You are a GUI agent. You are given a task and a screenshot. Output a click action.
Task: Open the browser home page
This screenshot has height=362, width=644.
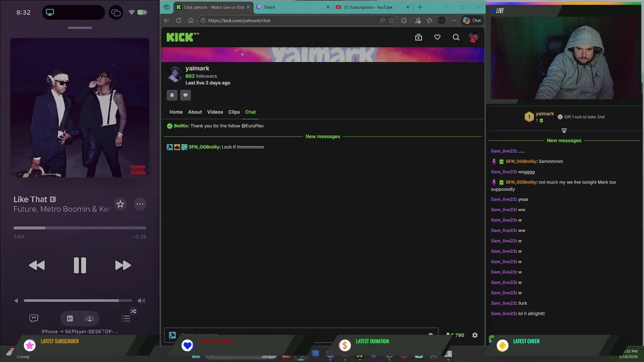(x=191, y=21)
